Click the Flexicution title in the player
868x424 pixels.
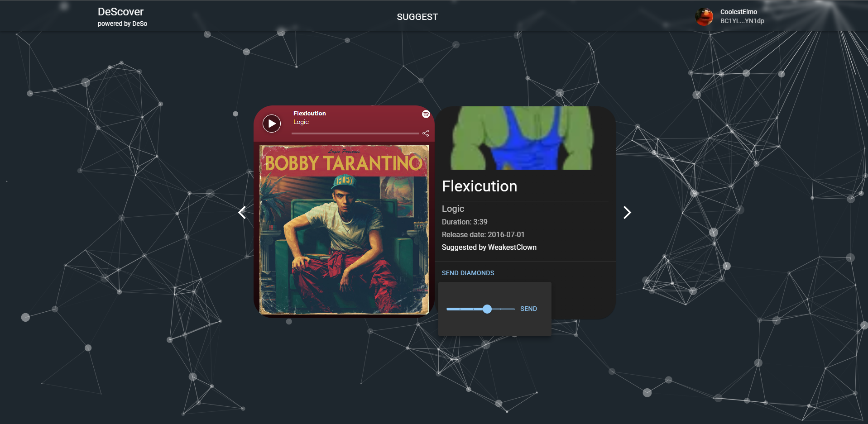click(310, 113)
